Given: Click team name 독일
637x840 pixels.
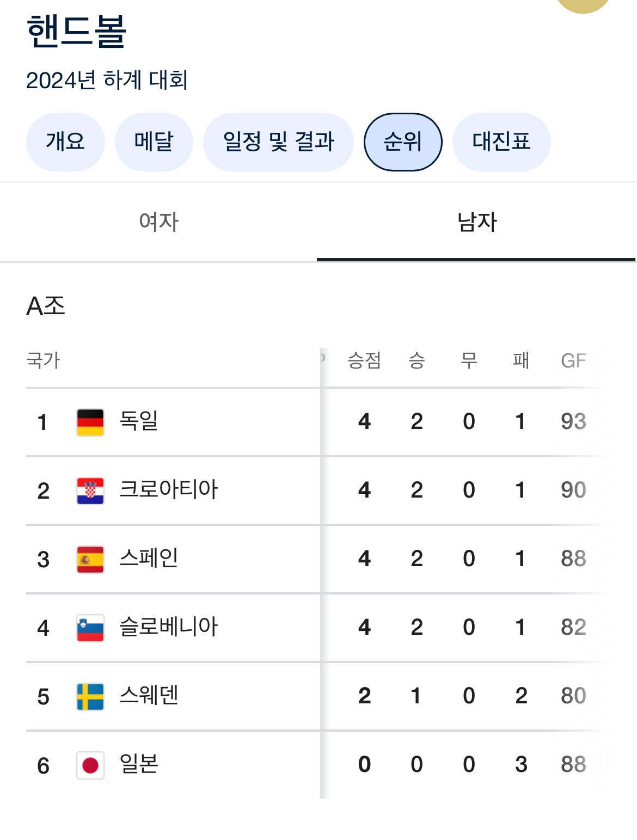Looking at the screenshot, I should (139, 421).
